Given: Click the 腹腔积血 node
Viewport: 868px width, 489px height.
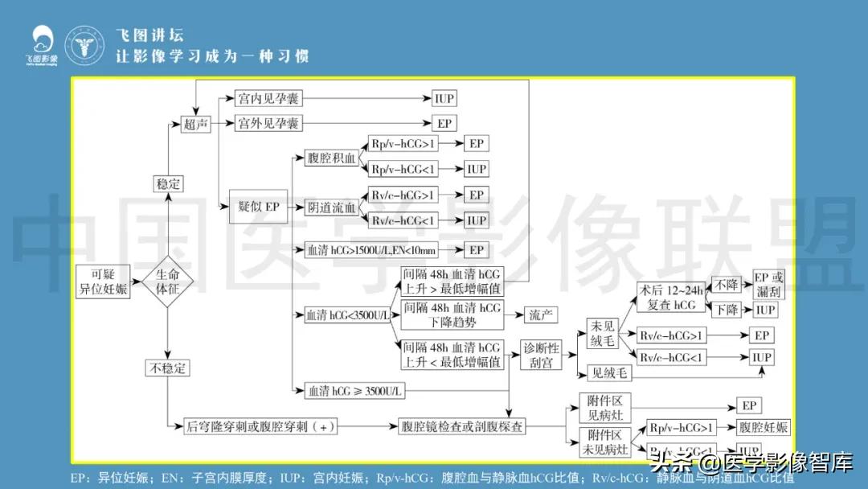Looking at the screenshot, I should point(331,156).
